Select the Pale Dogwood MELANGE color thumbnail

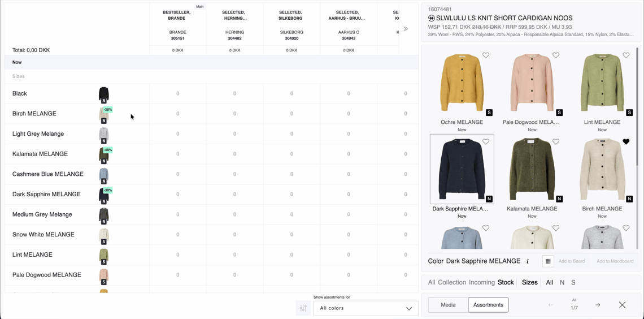pos(532,83)
